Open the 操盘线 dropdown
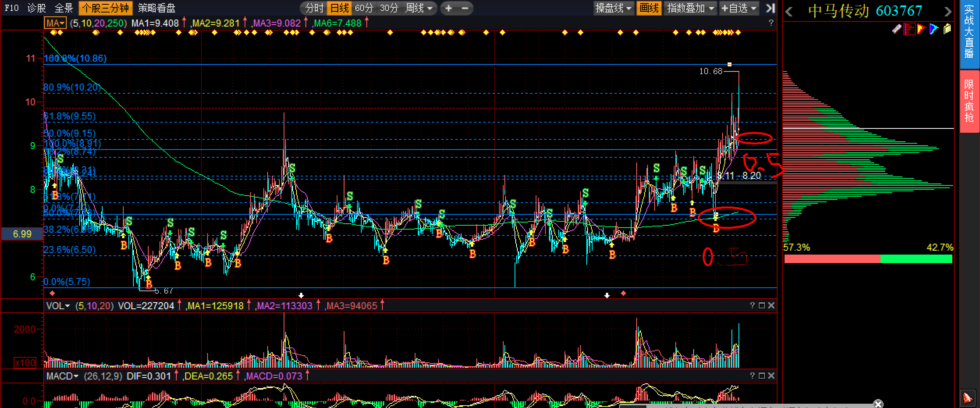 pos(614,8)
